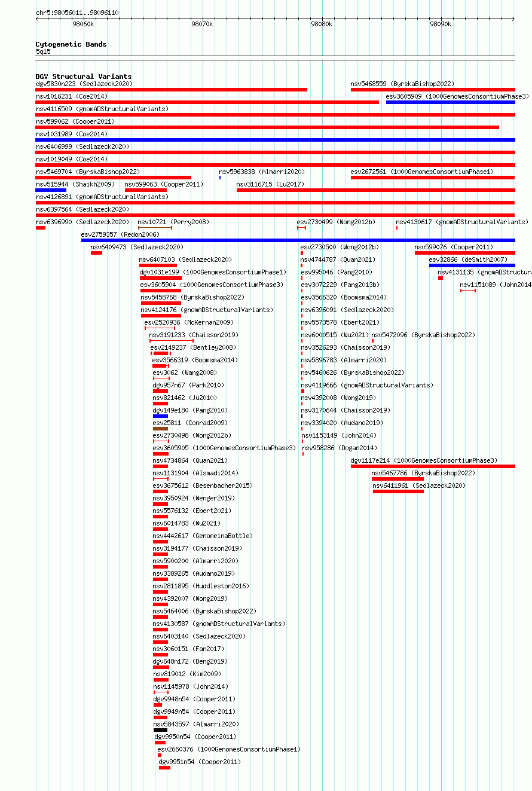This screenshot has width=532, height=791.
Task: Select nsv4116509 (gnomADStructuralVariants) label
Action: click(x=102, y=109)
